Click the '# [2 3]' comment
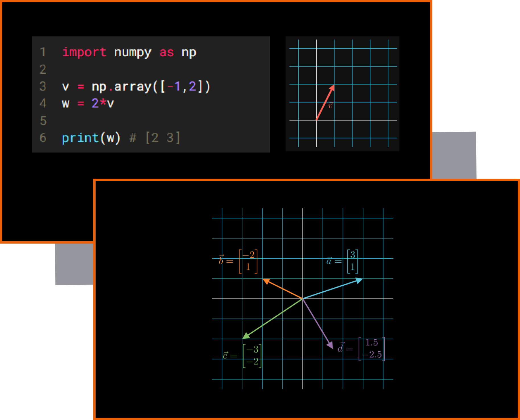Image resolution: width=520 pixels, height=420 pixels. 155,138
